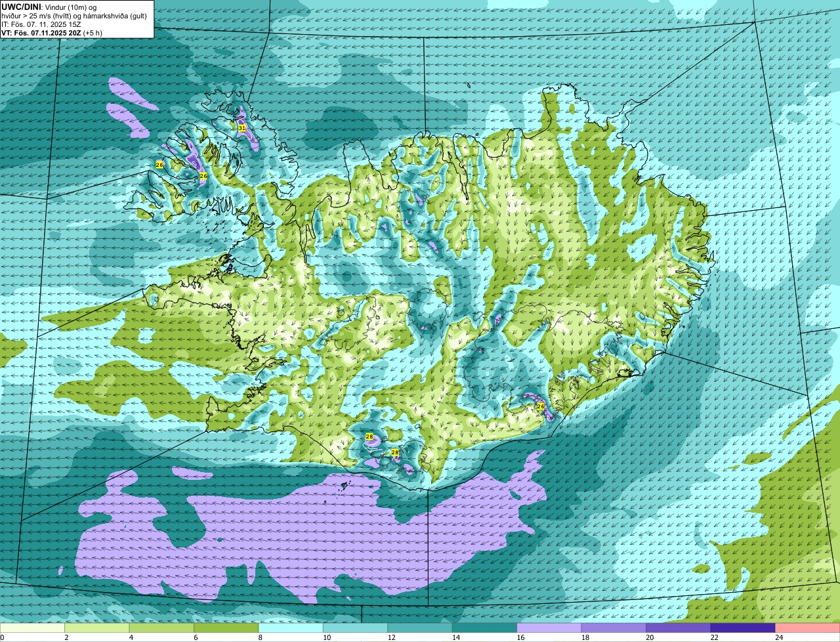This screenshot has height=642, width=840.
Task: Click the 'IT: Fös. 07. 11. 2025 15Z' line
Action: 41,24
